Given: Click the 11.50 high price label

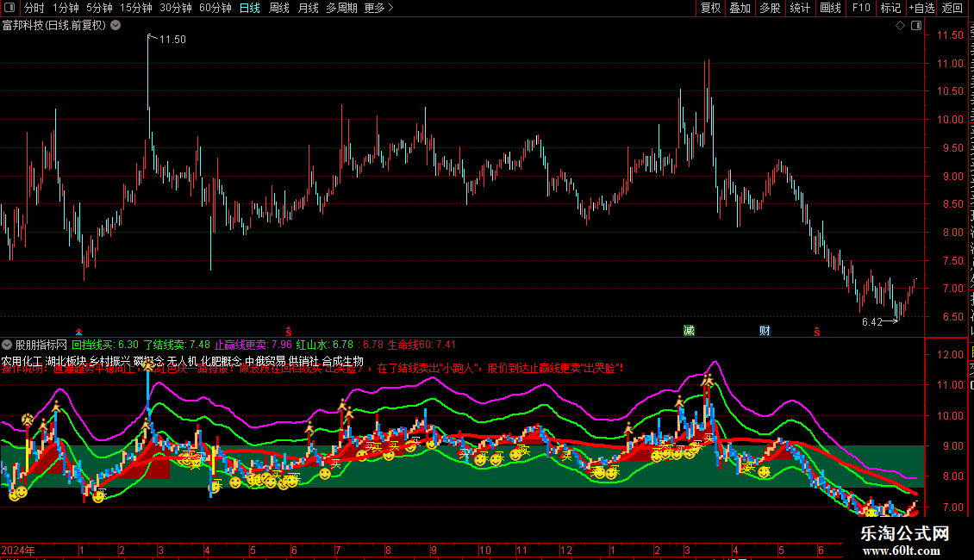Looking at the screenshot, I should point(172,39).
